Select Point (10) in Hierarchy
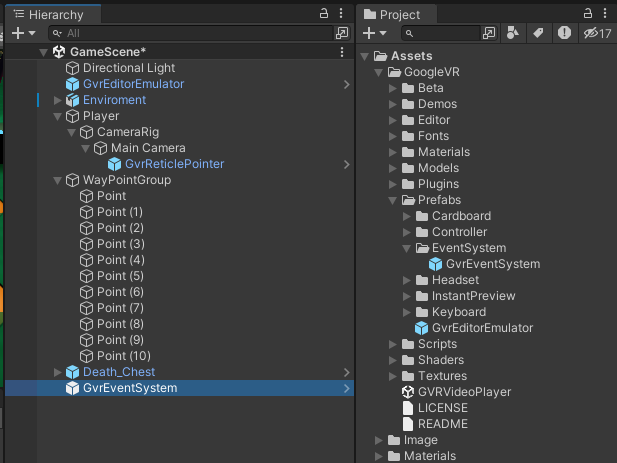 point(124,356)
